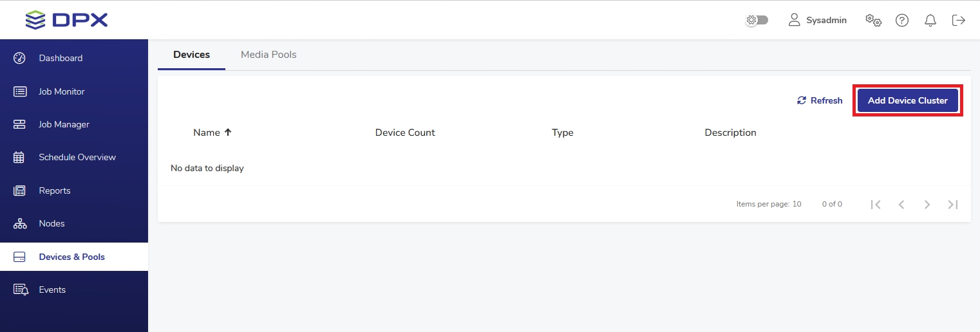
Task: Select the Devices tab
Action: (191, 55)
